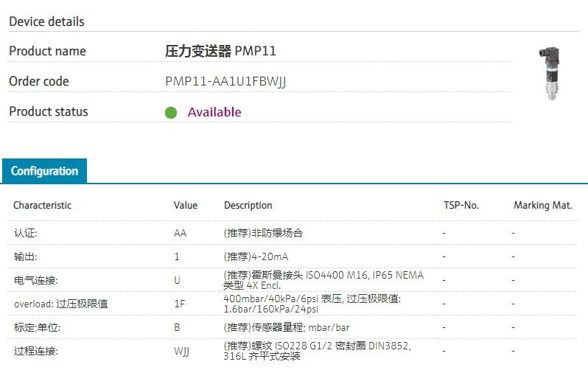This screenshot has width=588, height=370.
Task: Click the Characteristic column header
Action: 42,206
